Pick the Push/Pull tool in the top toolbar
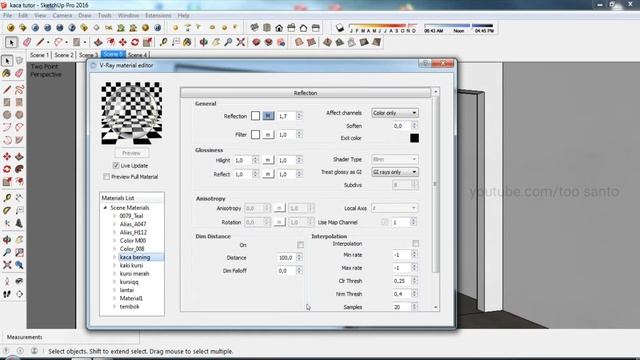 (x=98, y=42)
